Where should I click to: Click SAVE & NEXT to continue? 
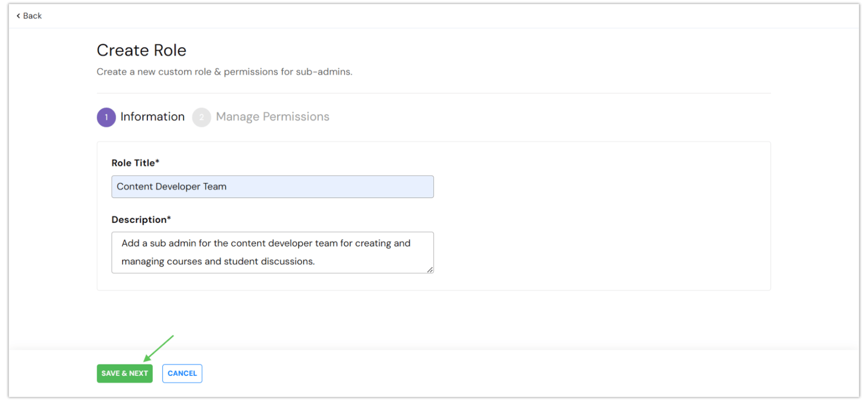124,373
